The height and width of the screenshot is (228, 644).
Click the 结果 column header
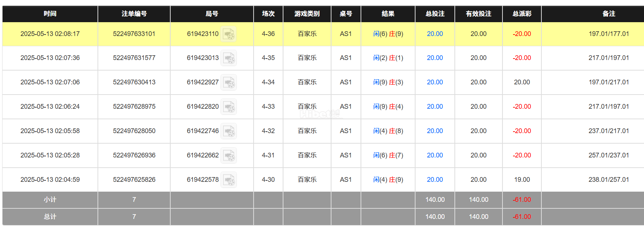[388, 14]
